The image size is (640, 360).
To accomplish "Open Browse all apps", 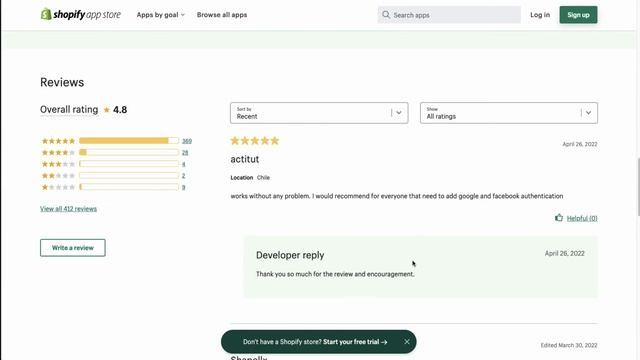I will pyautogui.click(x=222, y=15).
